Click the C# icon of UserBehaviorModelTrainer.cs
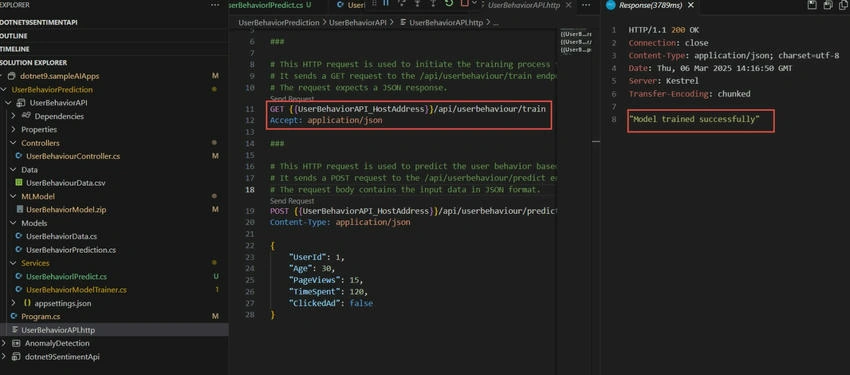 (x=18, y=290)
